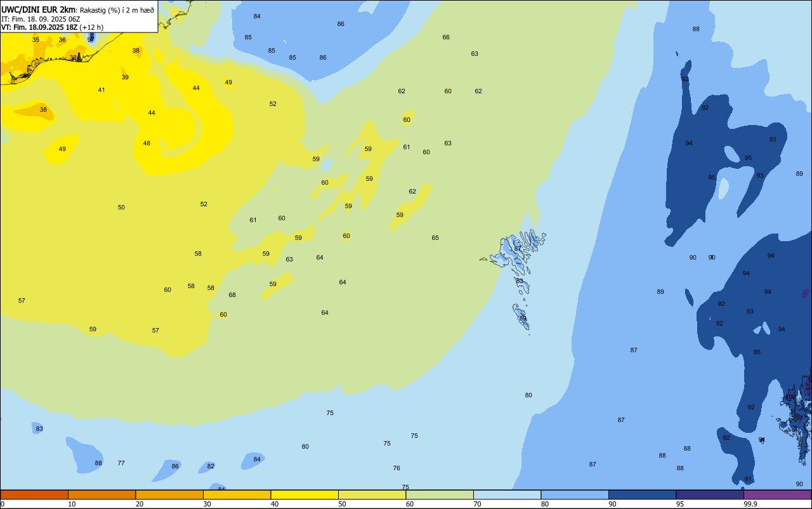This screenshot has height=509, width=812.
Task: Click the 80–90 medium blue legend segment
Action: [x=575, y=494]
